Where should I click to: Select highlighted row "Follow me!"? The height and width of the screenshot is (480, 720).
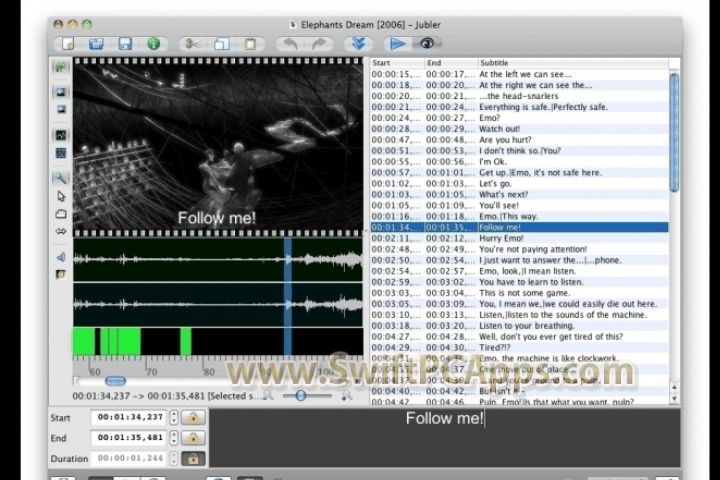tap(519, 227)
